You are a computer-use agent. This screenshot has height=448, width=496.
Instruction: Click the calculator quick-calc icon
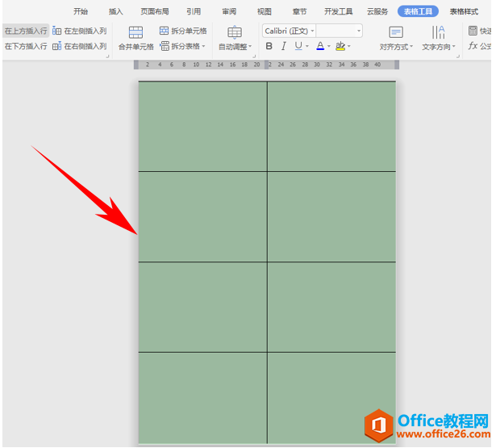473,31
